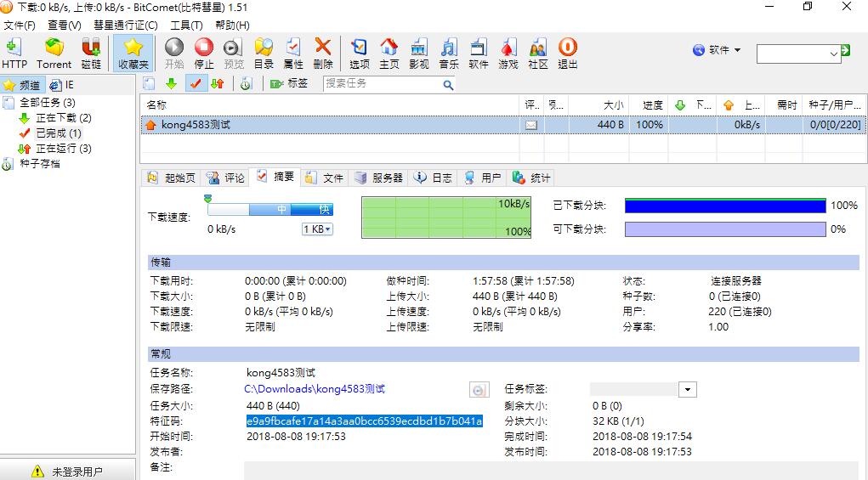Click the envelope comment icon in task row
Image resolution: width=868 pixels, height=480 pixels.
530,125
